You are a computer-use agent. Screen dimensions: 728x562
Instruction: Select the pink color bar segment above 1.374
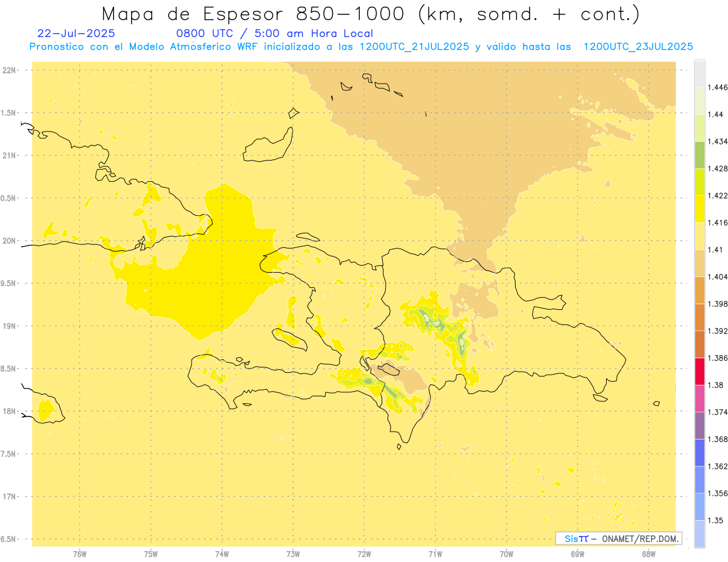click(699, 398)
